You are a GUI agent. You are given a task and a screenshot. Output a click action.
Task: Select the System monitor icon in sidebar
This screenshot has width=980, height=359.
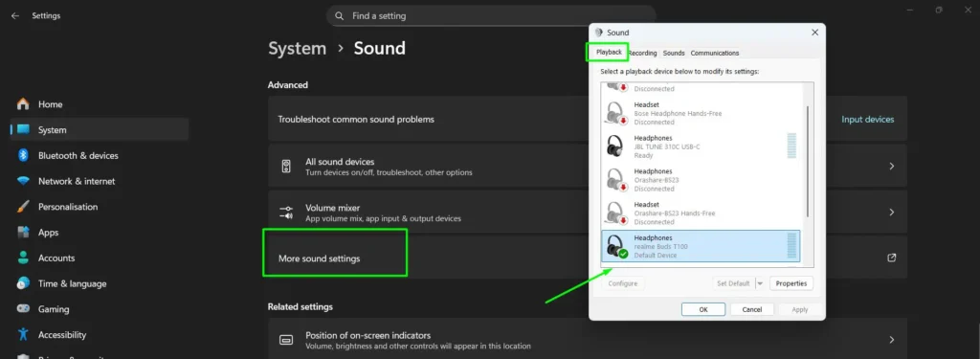tap(23, 129)
